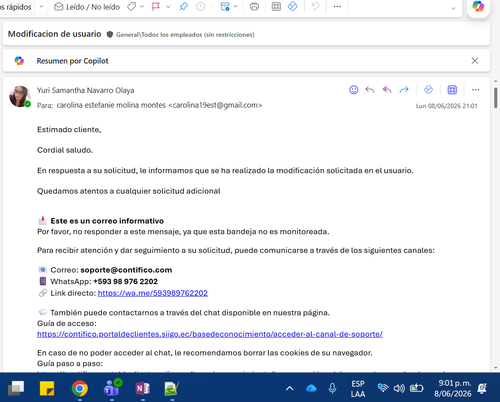Click the Copilot logo in the summary bar
The width and height of the screenshot is (500, 402).
coord(19,61)
